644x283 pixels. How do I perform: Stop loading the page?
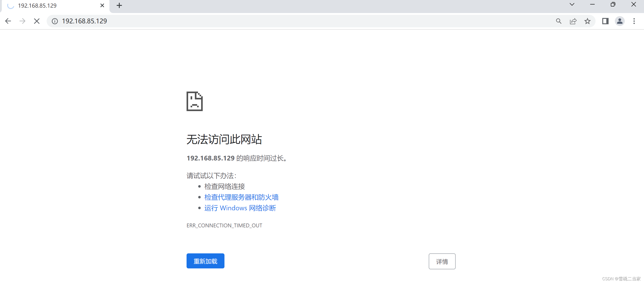pyautogui.click(x=37, y=21)
